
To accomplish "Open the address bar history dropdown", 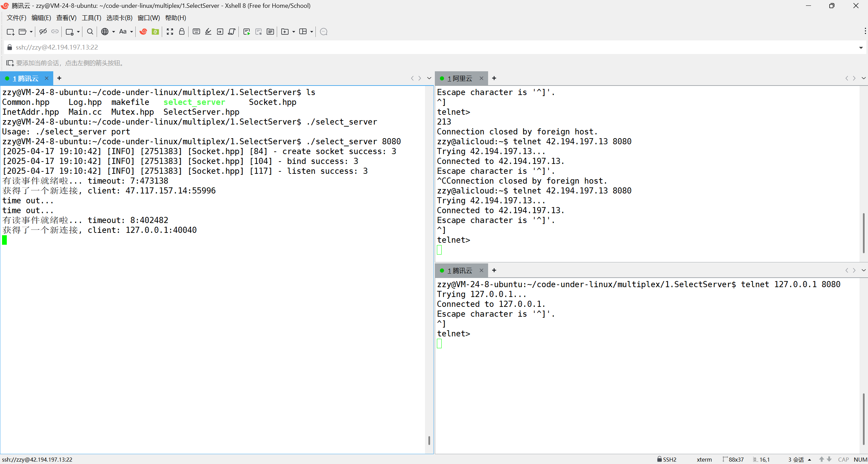I will (861, 48).
